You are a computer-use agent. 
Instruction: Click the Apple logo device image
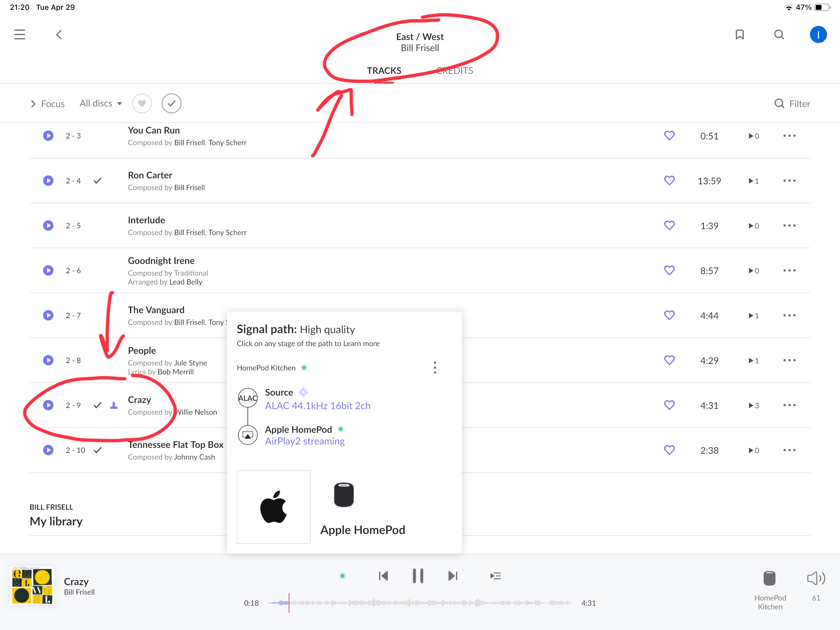(273, 507)
